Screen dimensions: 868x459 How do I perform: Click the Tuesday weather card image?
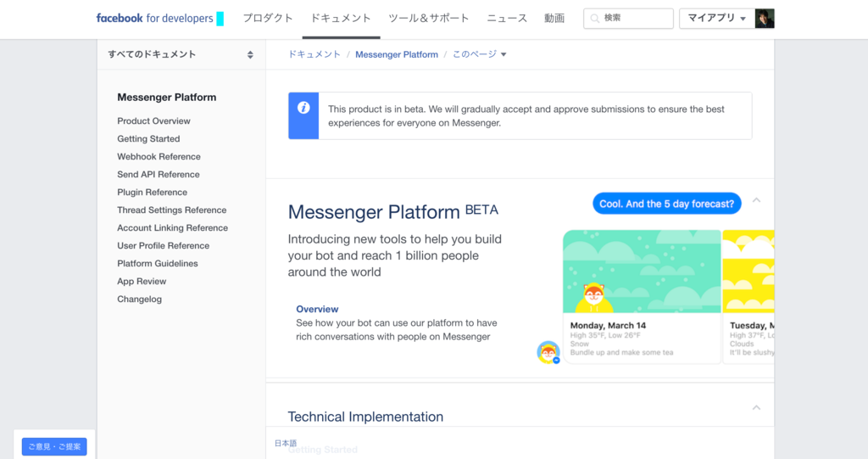pyautogui.click(x=749, y=271)
